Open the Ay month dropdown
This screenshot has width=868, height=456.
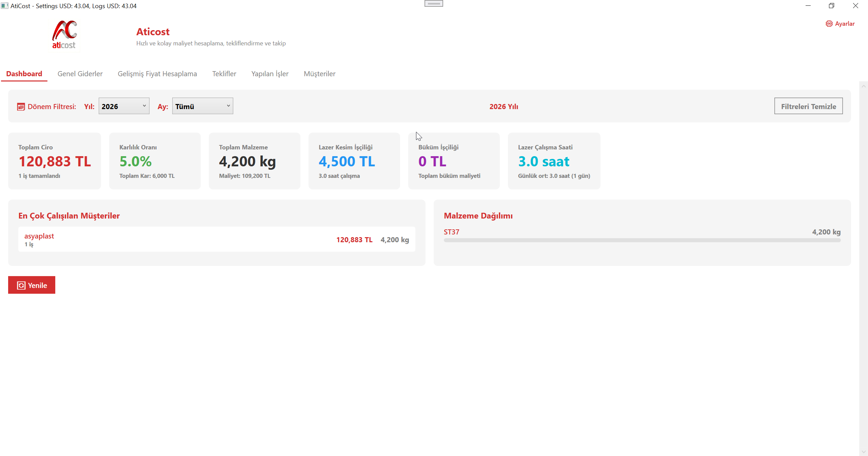pyautogui.click(x=202, y=106)
